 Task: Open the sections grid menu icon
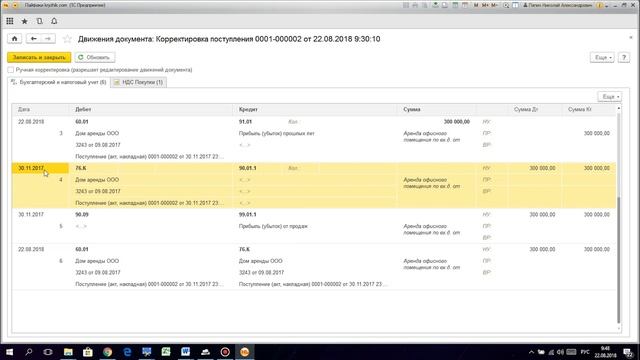10,21
